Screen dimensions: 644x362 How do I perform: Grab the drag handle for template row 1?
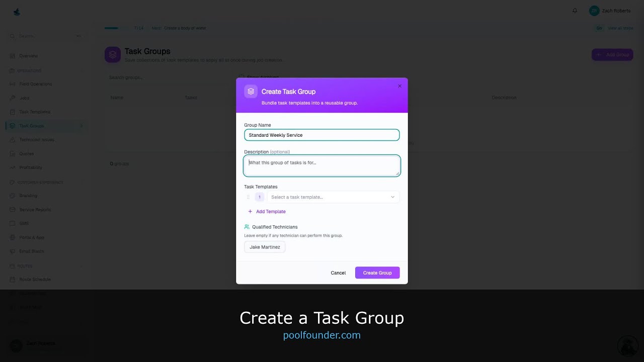pos(248,197)
